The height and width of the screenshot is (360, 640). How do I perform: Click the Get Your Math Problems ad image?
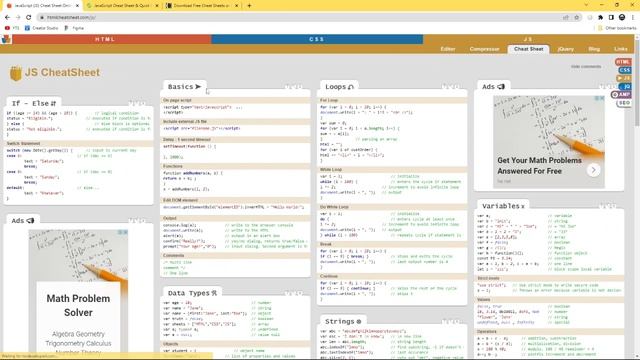point(549,142)
